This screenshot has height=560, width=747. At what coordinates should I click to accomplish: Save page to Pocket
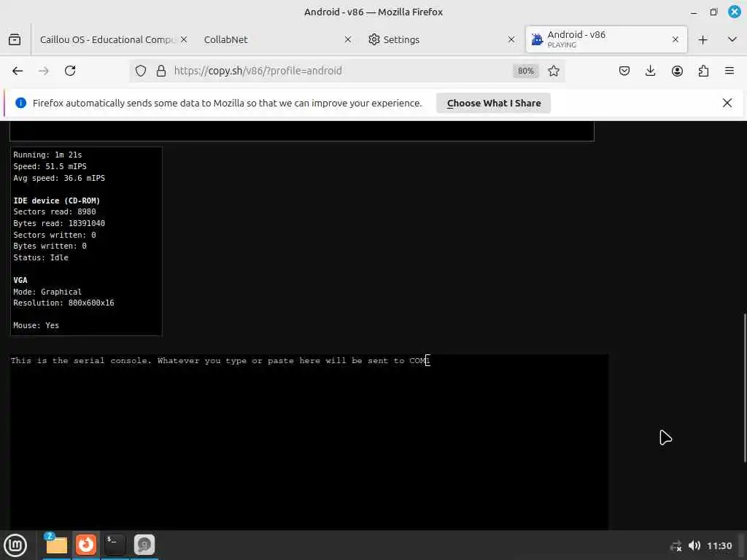(624, 71)
